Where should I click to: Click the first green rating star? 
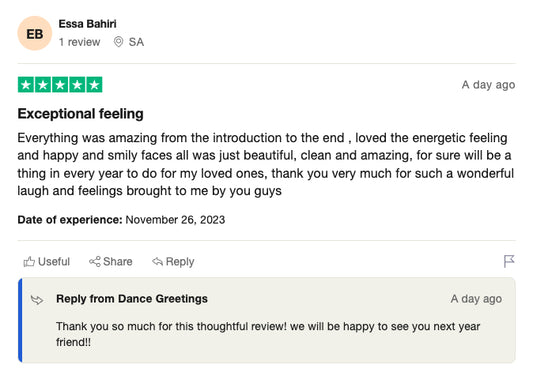(26, 85)
